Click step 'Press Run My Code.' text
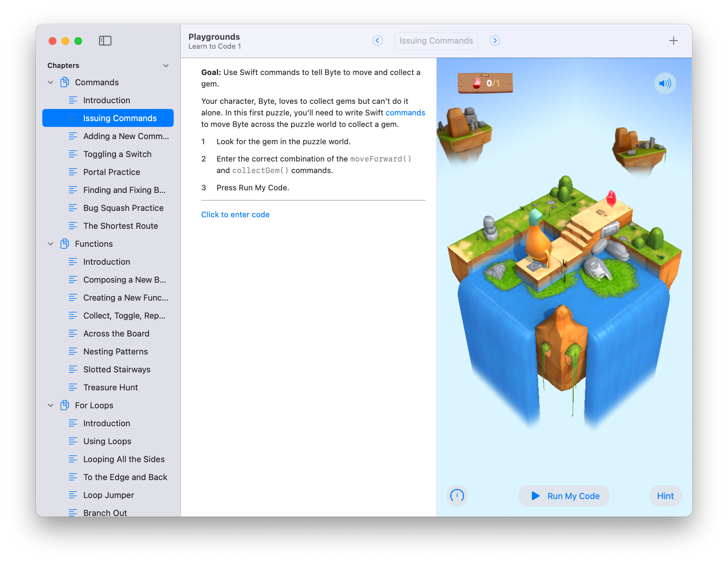The height and width of the screenshot is (564, 728). [x=253, y=188]
